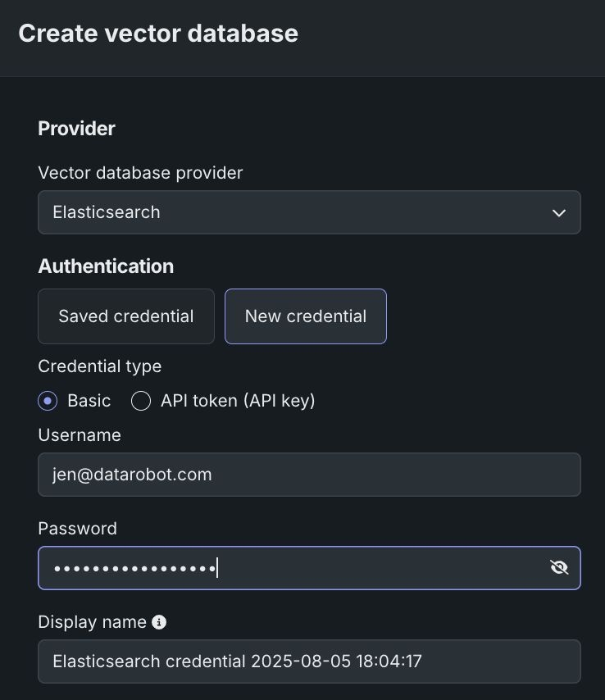Viewport: 605px width, 700px height.
Task: Click the 'Display name' label text
Action: tap(92, 622)
